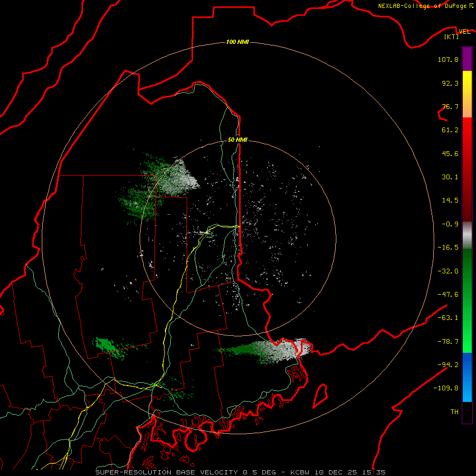Image resolution: width=476 pixels, height=476 pixels.
Task: Click the -109.8 legend value
Action: tap(446, 388)
